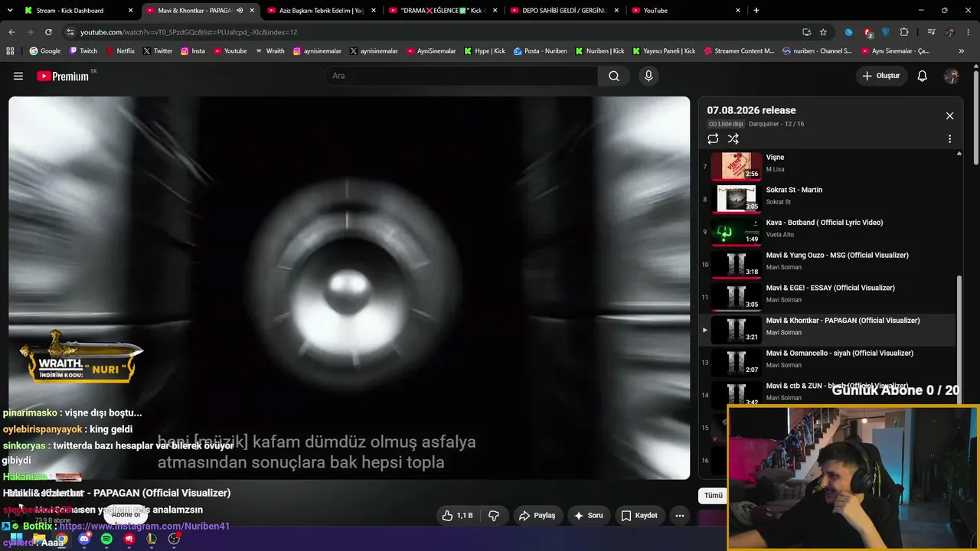Image resolution: width=980 pixels, height=551 pixels.
Task: Open the Yayıncı Paneli | Kick bookmark
Action: pyautogui.click(x=664, y=51)
